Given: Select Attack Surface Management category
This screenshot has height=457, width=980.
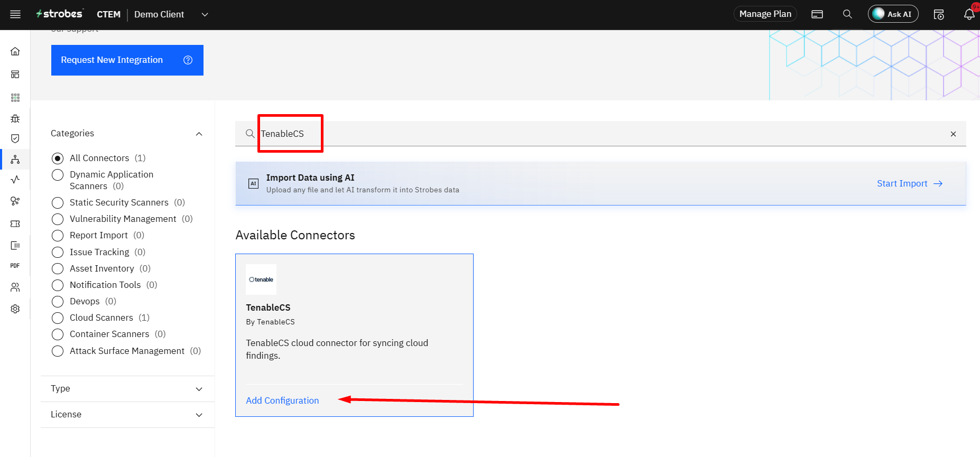Looking at the screenshot, I should [x=58, y=351].
